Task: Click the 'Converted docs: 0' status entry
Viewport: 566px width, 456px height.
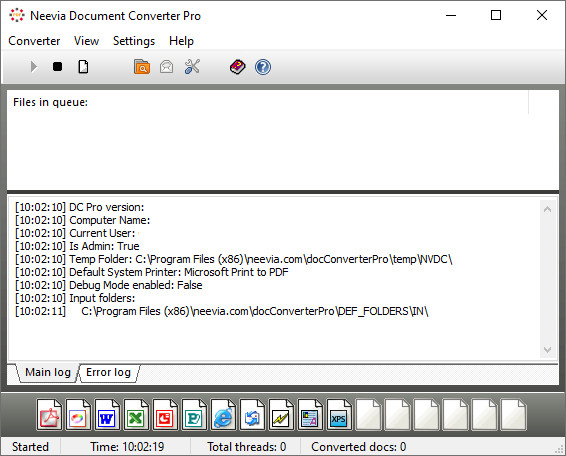Action: coord(359,447)
